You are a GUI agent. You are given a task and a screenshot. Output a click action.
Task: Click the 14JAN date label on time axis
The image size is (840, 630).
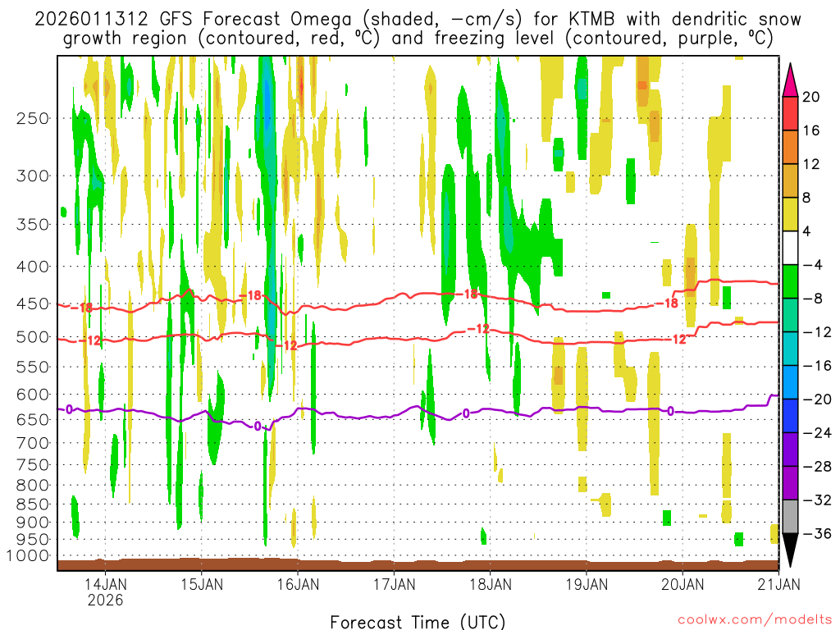106,584
